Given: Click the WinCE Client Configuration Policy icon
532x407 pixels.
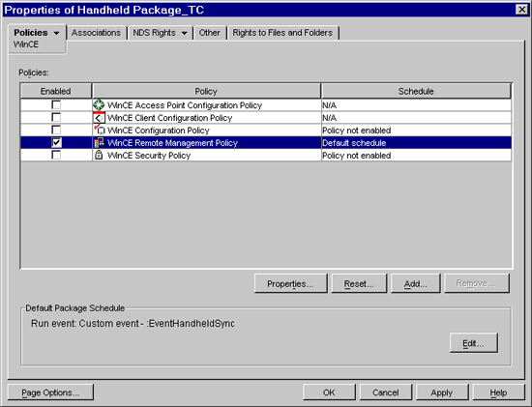Looking at the screenshot, I should click(99, 118).
